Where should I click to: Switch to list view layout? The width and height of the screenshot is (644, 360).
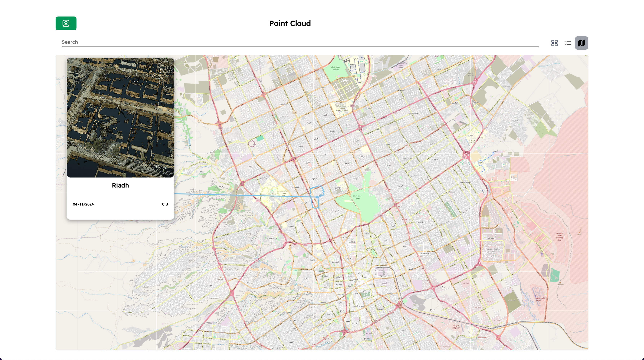click(568, 43)
